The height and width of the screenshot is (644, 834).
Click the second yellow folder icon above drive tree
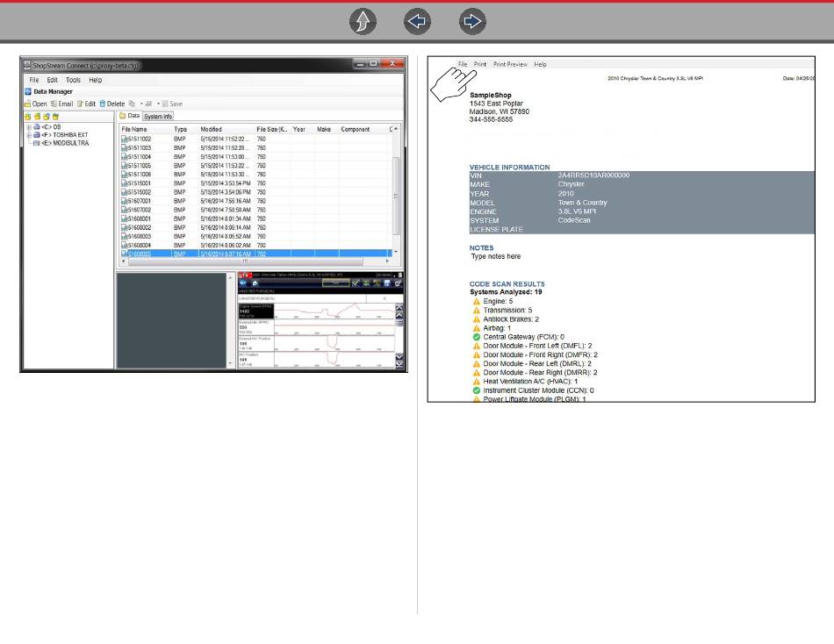[x=37, y=117]
